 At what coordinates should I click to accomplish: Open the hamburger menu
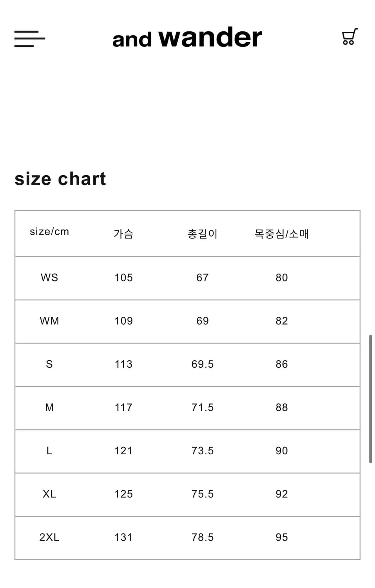30,38
